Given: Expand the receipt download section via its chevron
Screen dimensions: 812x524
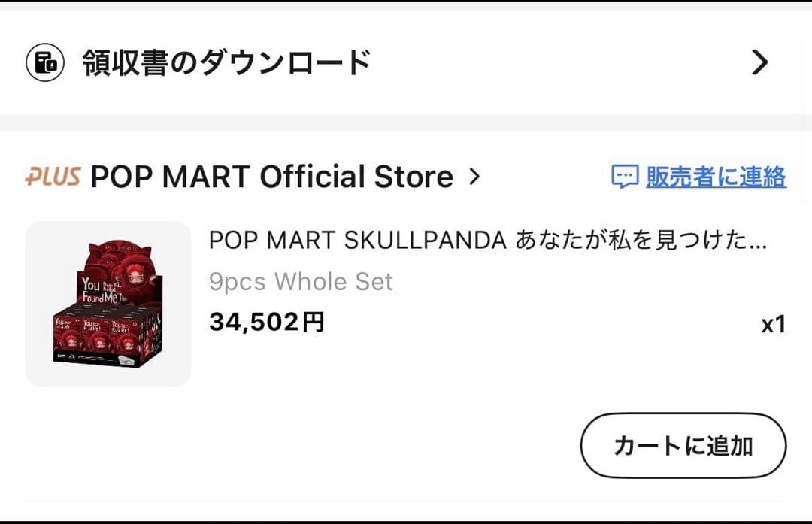Looking at the screenshot, I should pos(760,62).
